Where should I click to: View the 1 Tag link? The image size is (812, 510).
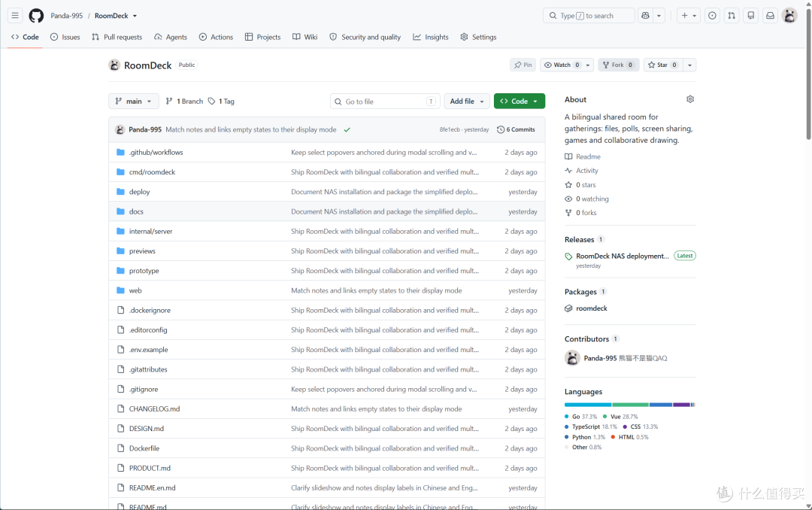click(x=221, y=101)
